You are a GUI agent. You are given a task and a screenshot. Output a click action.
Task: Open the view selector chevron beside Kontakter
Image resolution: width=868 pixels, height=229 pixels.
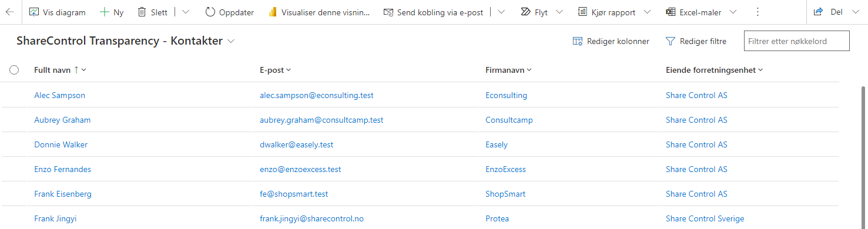click(231, 41)
